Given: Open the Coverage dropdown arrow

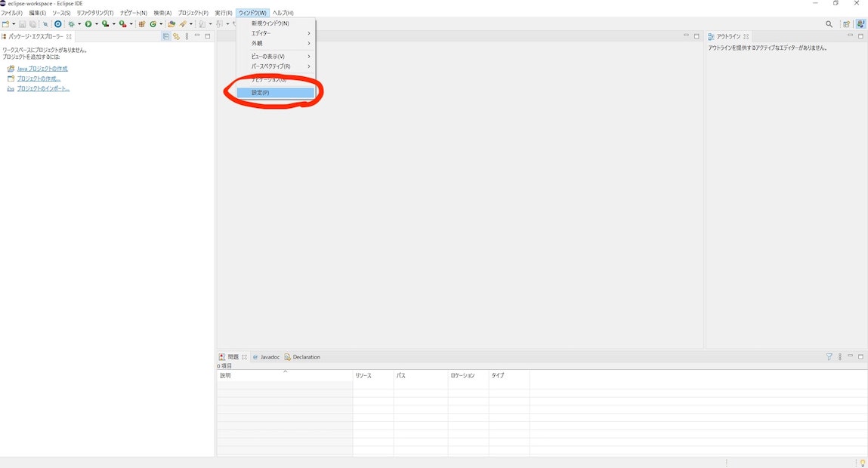Looking at the screenshot, I should [x=113, y=24].
